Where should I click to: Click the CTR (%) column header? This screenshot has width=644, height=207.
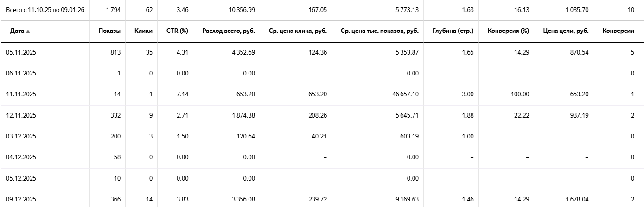[177, 31]
